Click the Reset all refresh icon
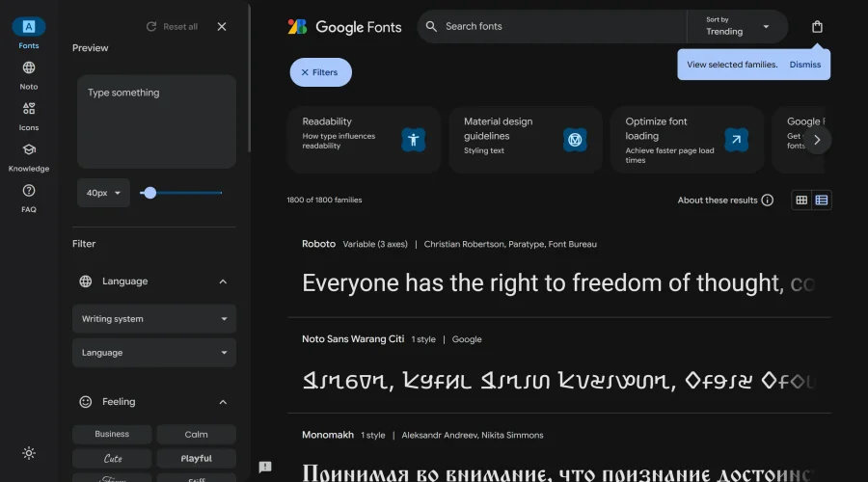Screen dimensions: 868x482 (x=151, y=27)
